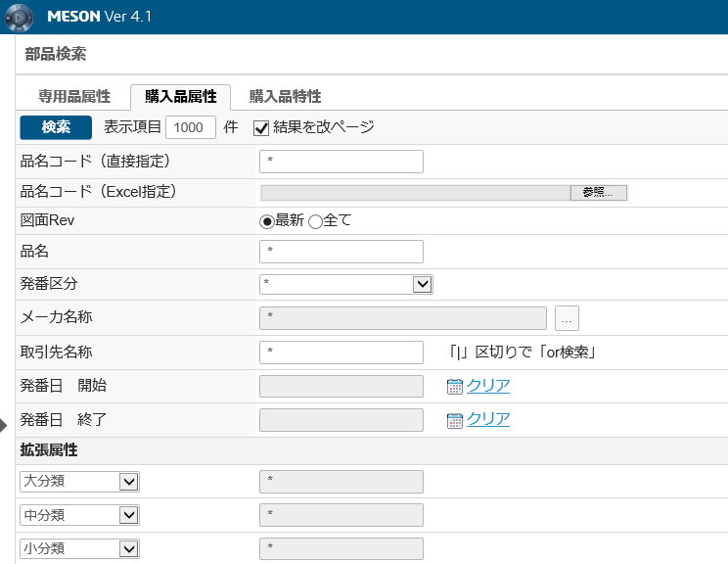Screen dimensions: 728x564
Task: Click クリア link for 発番日 開始
Action: [x=488, y=386]
